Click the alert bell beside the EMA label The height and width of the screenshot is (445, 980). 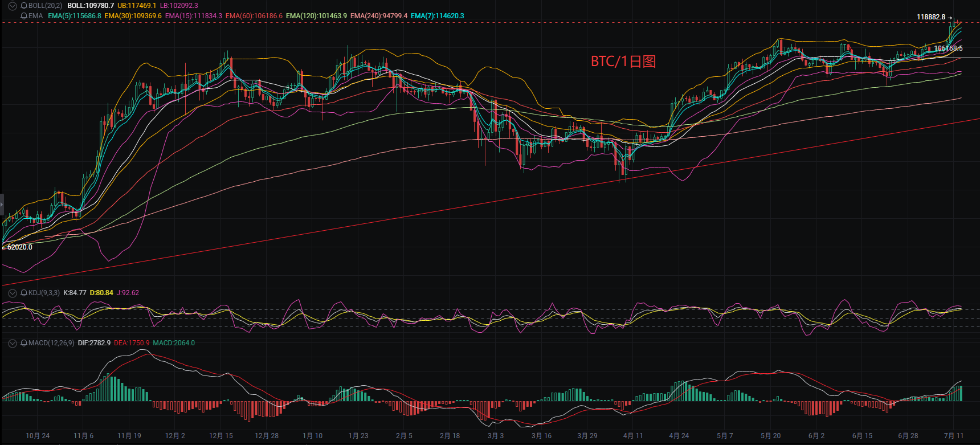pos(24,16)
